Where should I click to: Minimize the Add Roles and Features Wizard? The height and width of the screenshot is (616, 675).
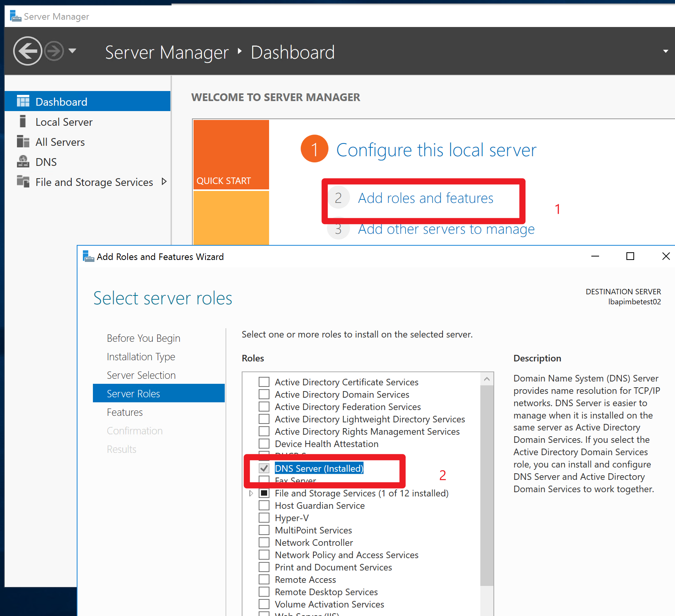point(595,256)
